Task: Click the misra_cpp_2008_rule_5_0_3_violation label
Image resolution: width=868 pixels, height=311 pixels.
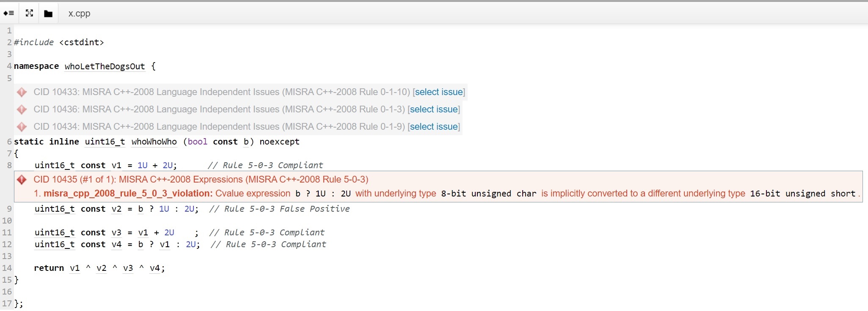Action: click(x=128, y=194)
